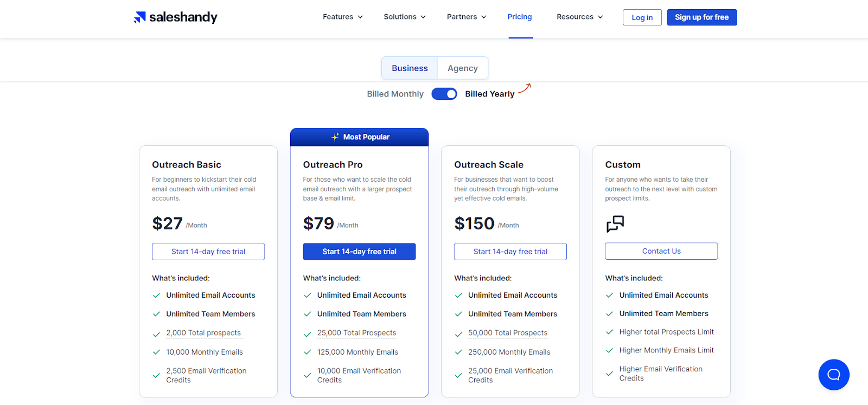
Task: Expand the Resources dropdown menu
Action: tap(580, 17)
